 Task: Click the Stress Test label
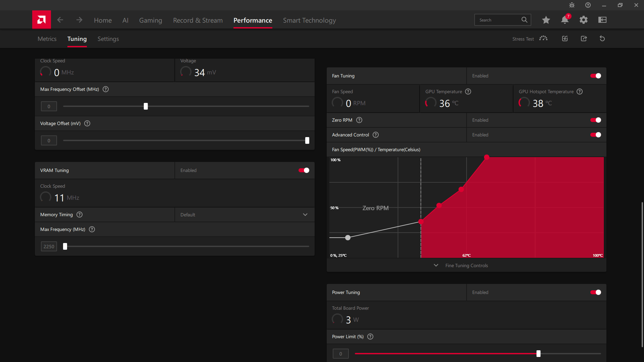[523, 39]
